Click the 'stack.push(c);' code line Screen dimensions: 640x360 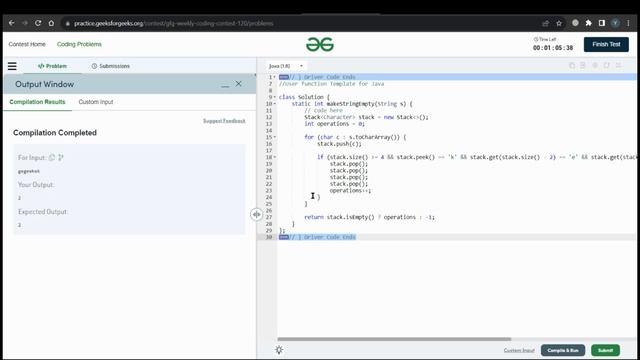point(339,144)
